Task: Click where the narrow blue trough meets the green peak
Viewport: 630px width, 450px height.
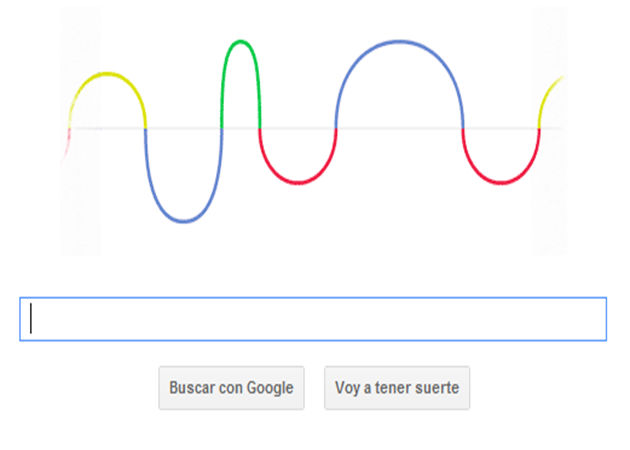Action: tap(221, 128)
